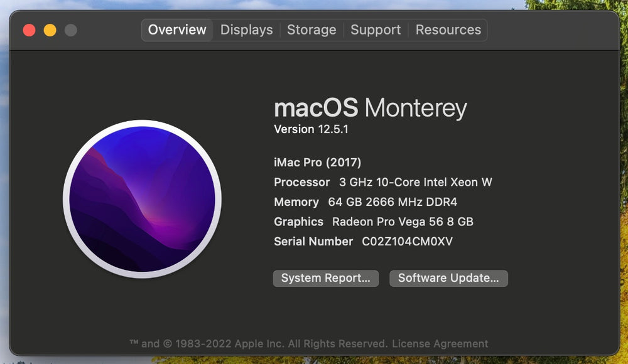Select the Overview tab

tap(177, 30)
